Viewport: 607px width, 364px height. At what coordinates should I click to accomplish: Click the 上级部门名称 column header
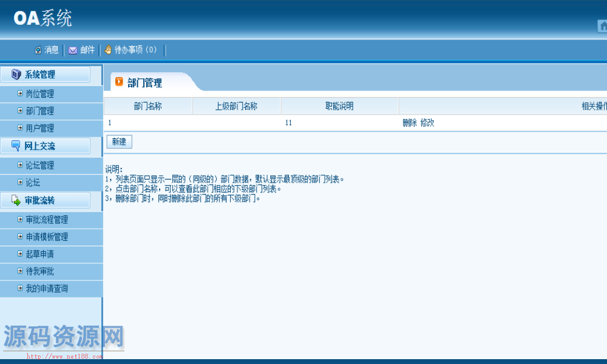coord(237,106)
